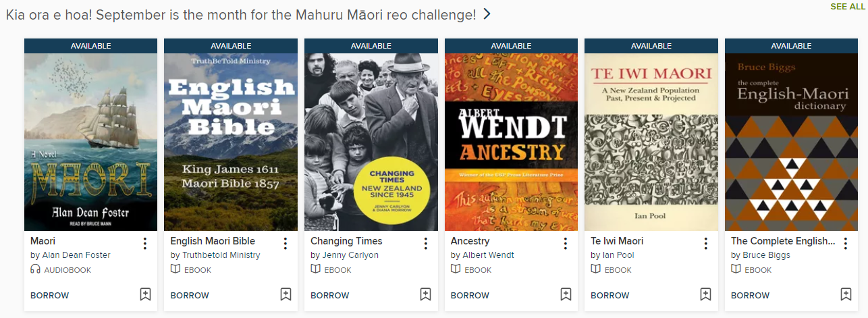Screen dimensions: 868x318
Task: Borrow Ancestry ebook
Action: pos(470,295)
